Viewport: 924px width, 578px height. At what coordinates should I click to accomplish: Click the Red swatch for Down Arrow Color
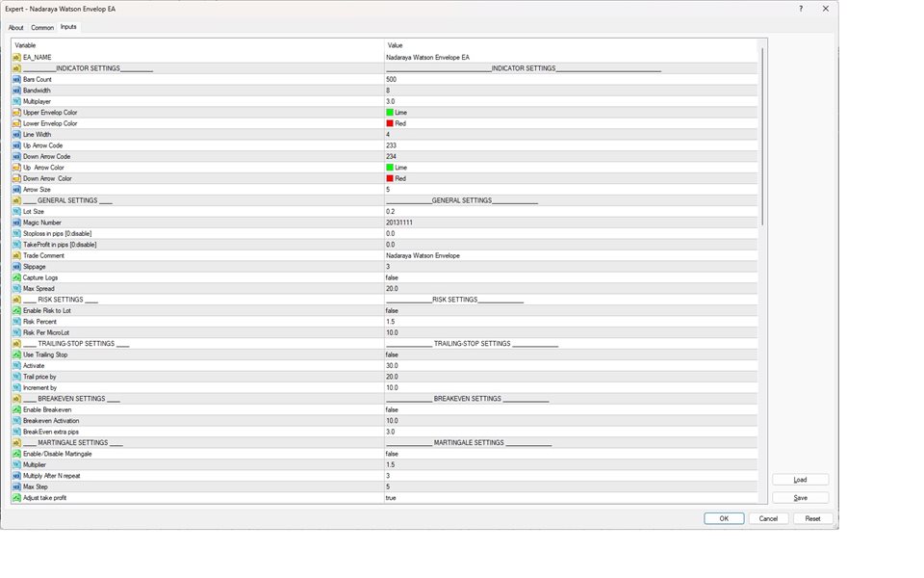390,178
